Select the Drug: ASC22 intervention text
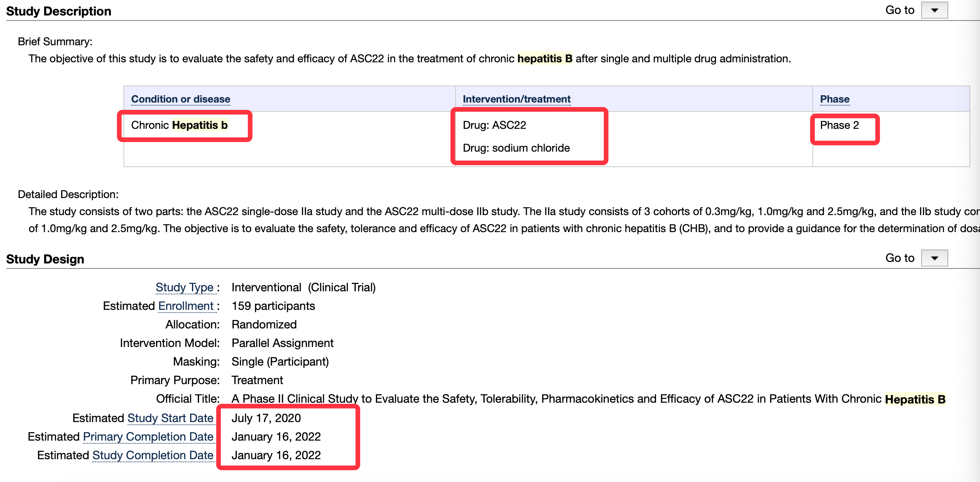This screenshot has height=482, width=980. [x=494, y=125]
